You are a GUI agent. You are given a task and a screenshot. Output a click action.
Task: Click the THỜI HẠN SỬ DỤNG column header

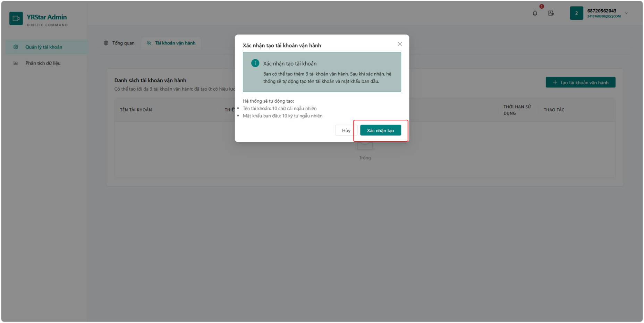point(517,110)
